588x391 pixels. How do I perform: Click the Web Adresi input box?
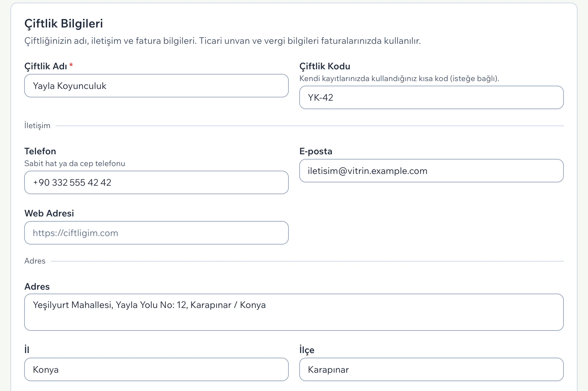click(x=156, y=233)
